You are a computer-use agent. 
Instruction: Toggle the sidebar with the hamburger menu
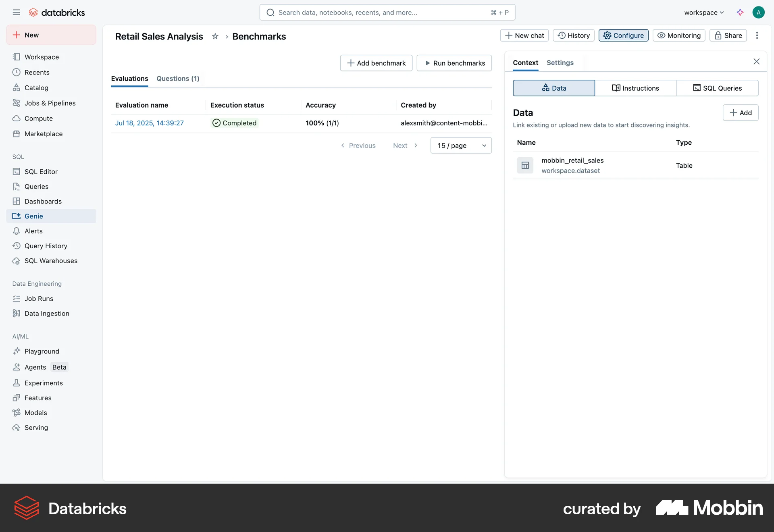(17, 12)
